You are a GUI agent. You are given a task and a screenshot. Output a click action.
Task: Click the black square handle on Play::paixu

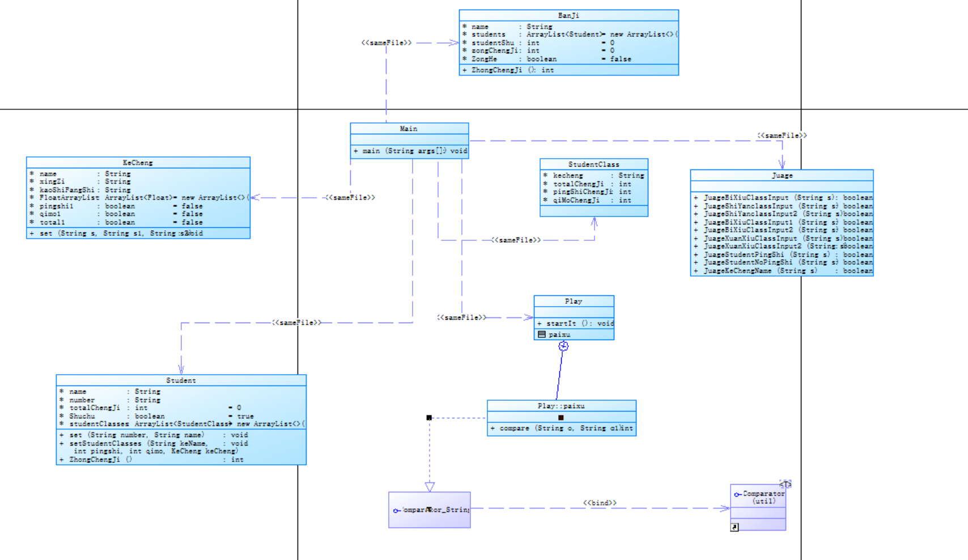tap(561, 418)
